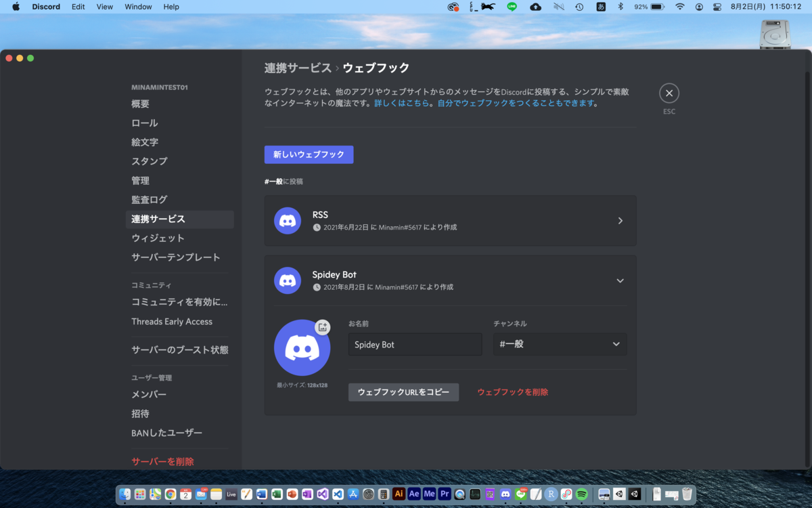812x508 pixels.
Task: Open the Window menu
Action: coord(138,7)
